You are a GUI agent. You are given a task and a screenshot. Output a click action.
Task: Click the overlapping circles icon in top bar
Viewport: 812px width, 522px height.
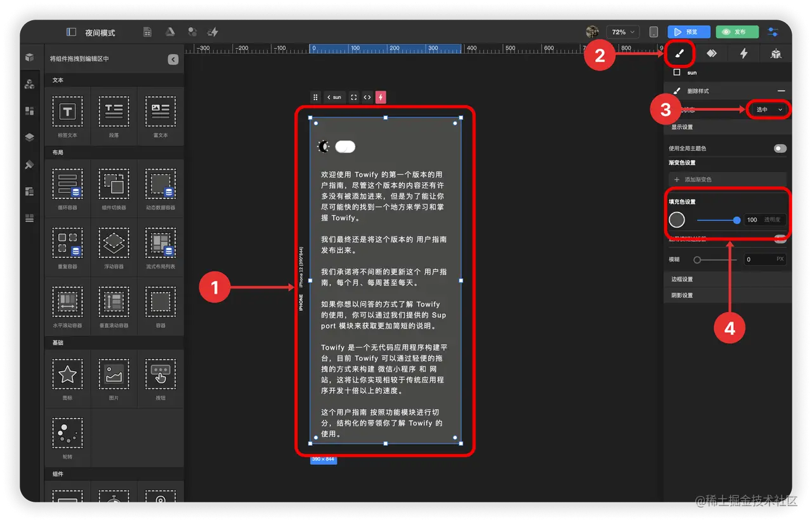192,32
